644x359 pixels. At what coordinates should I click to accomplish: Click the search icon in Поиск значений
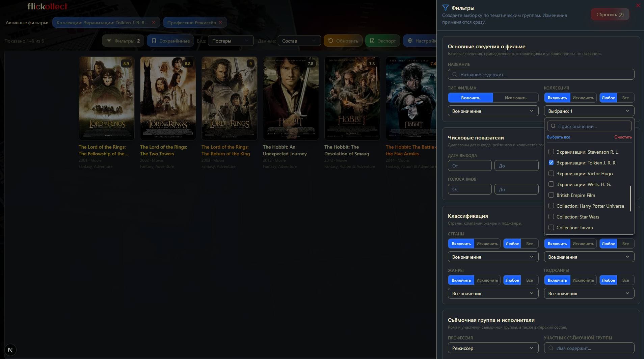coord(553,126)
